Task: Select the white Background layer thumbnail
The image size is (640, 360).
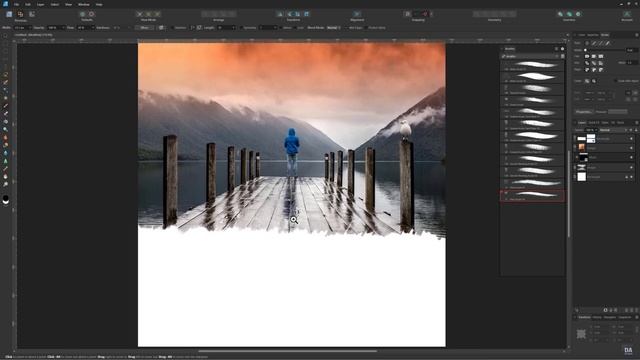Action: [582, 177]
